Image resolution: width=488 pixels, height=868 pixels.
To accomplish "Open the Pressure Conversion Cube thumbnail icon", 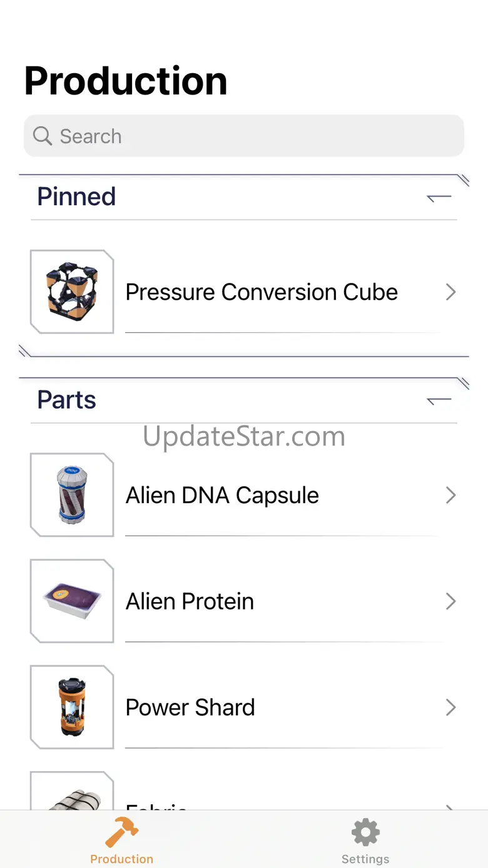I will click(x=72, y=292).
